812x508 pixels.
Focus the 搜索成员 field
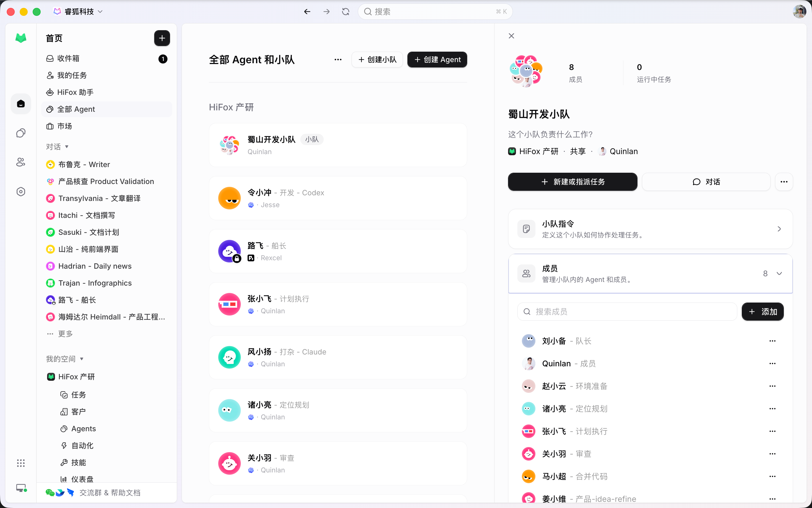tap(627, 312)
